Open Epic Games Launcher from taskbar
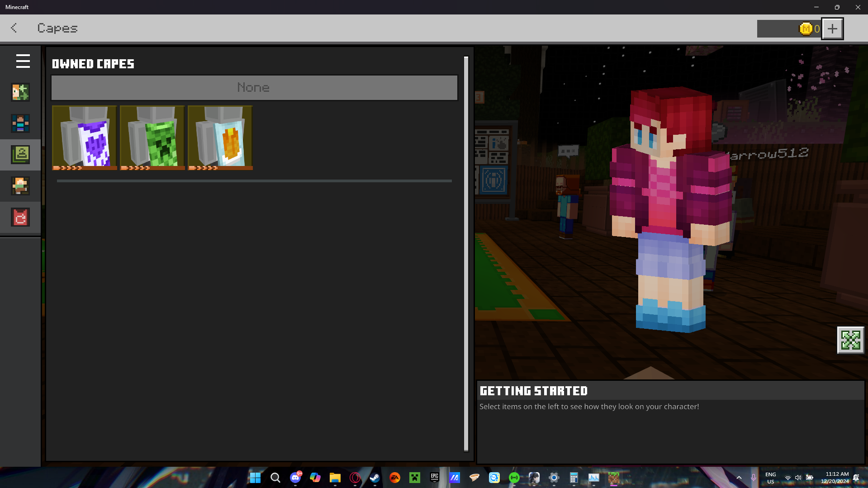Viewport: 868px width, 488px height. [435, 478]
